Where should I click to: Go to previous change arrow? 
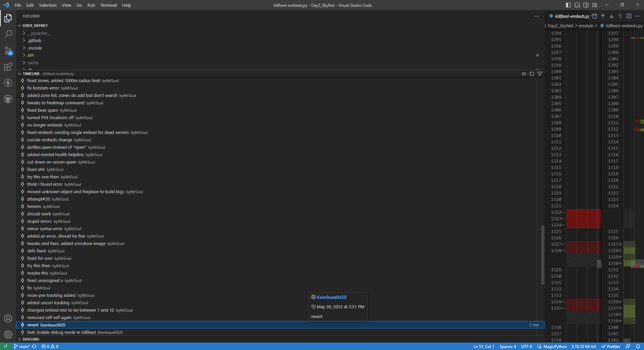tap(603, 16)
